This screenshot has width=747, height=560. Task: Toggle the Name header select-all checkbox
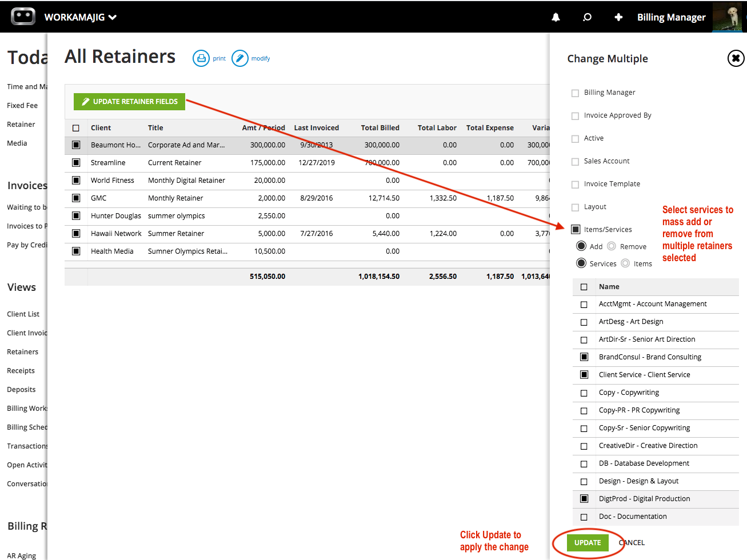click(x=584, y=287)
